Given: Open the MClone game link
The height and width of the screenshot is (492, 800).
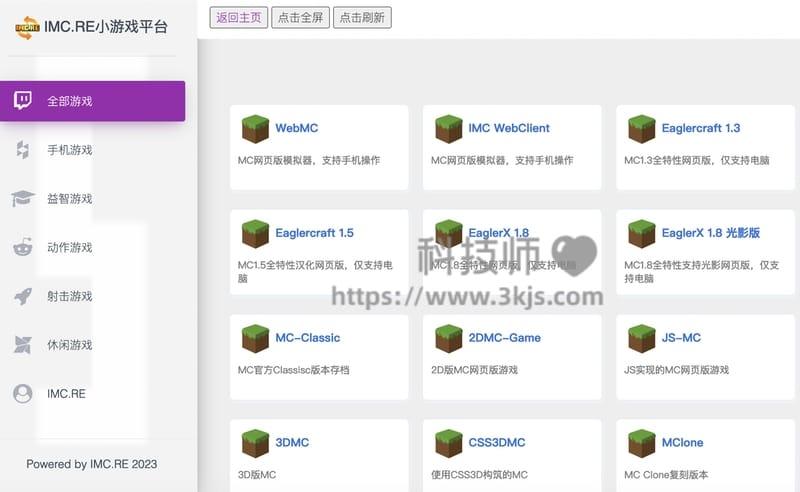Looking at the screenshot, I should tap(682, 442).
